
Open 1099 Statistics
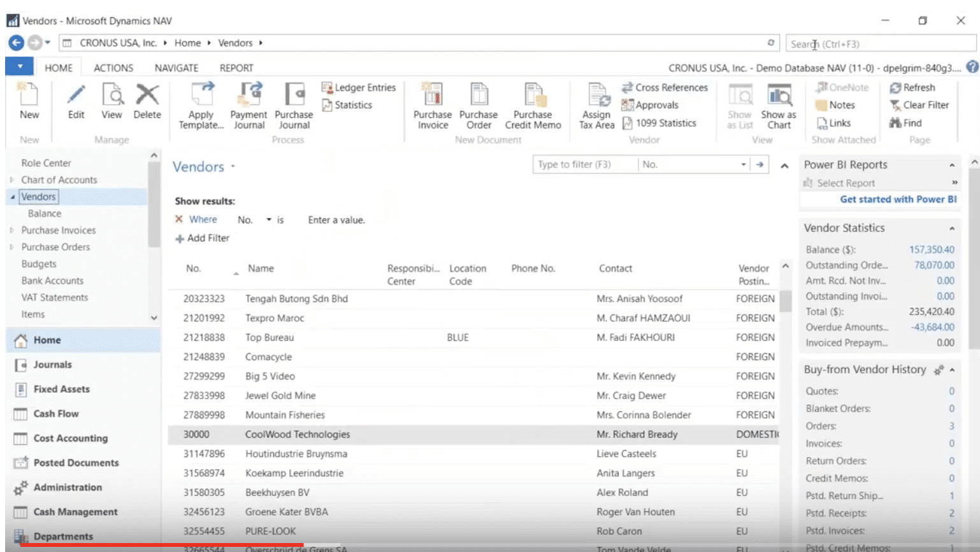point(659,123)
